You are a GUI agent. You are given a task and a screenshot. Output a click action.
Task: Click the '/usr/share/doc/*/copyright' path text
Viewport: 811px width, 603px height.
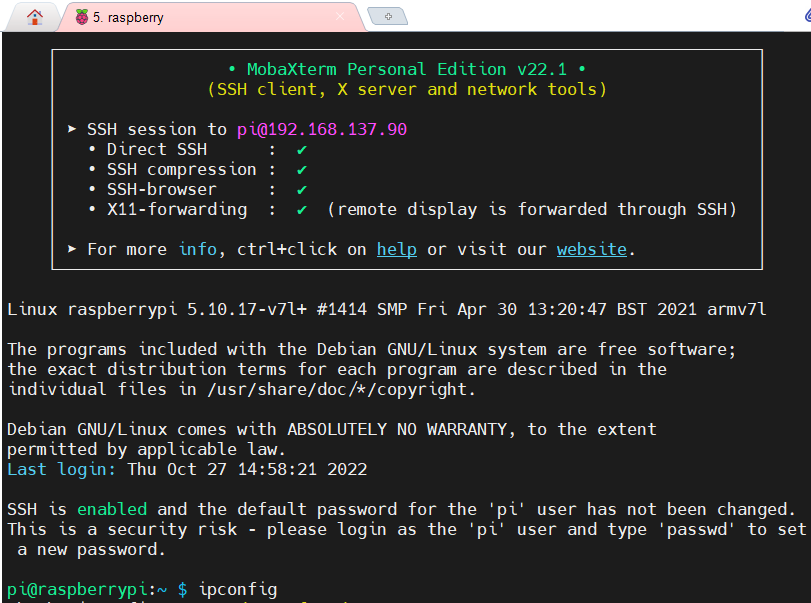coord(337,389)
